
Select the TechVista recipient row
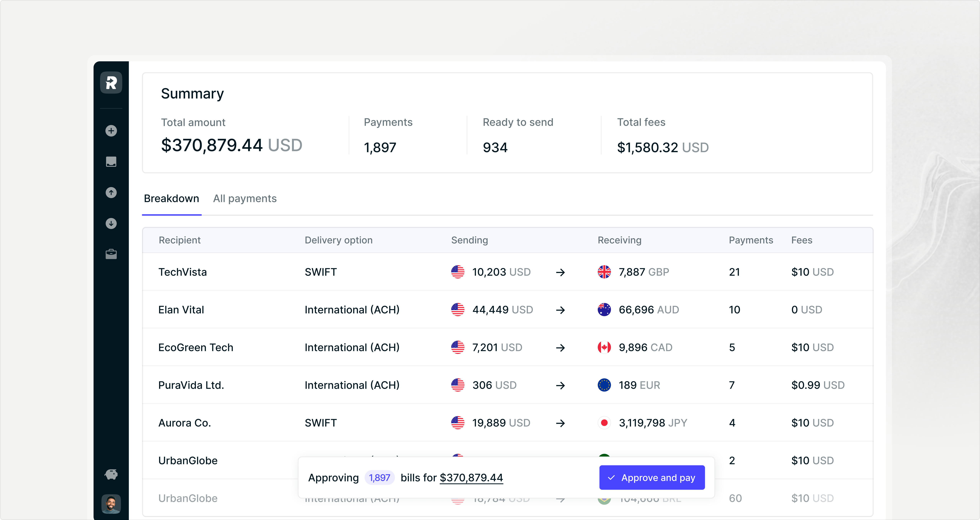tap(183, 272)
